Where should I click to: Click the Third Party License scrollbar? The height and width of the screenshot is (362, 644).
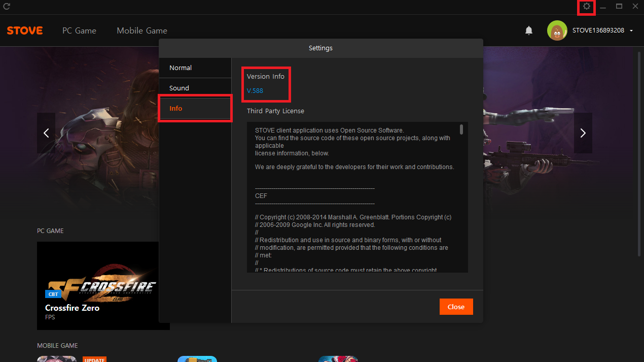coord(461,129)
